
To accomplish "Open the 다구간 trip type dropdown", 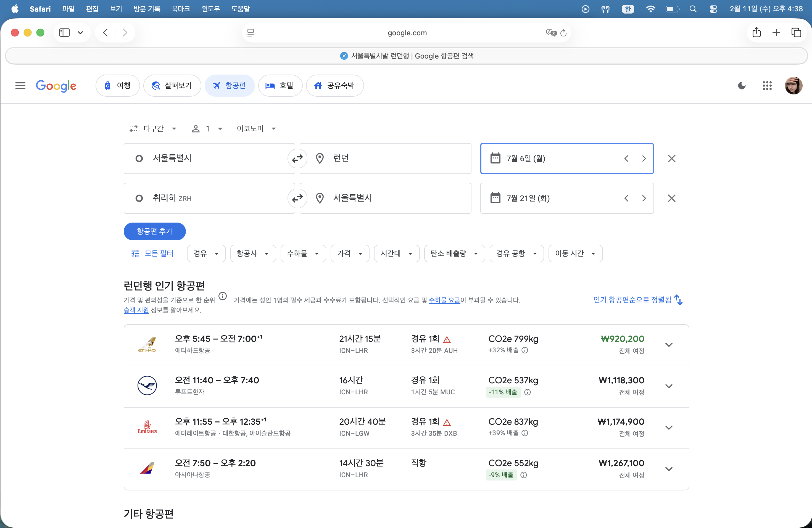I will pyautogui.click(x=153, y=129).
